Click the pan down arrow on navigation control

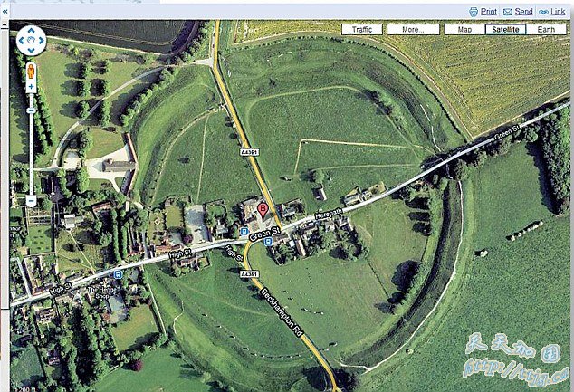point(30,51)
